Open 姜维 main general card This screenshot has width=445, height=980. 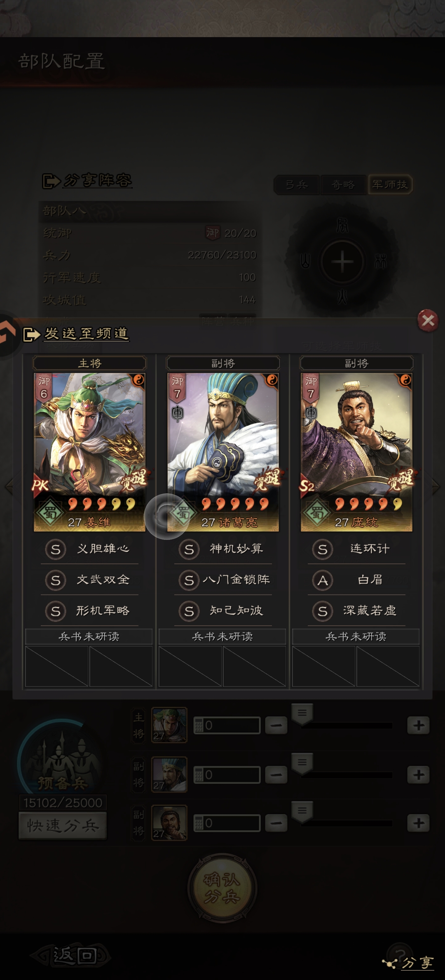pyautogui.click(x=89, y=452)
